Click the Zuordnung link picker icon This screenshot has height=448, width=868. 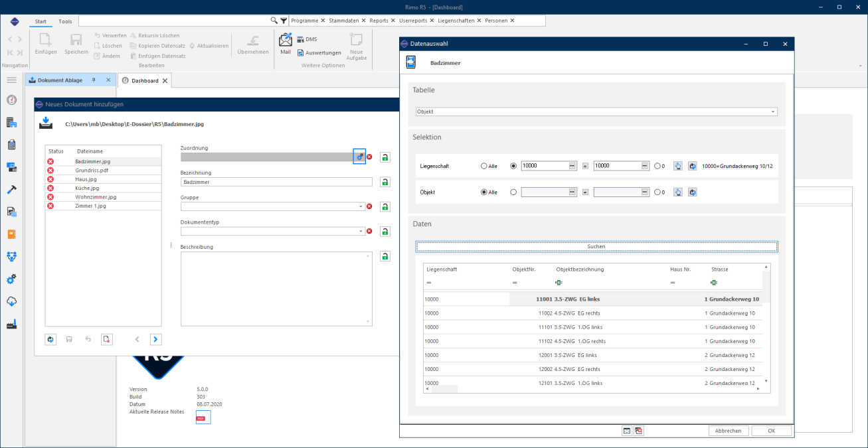click(x=359, y=157)
